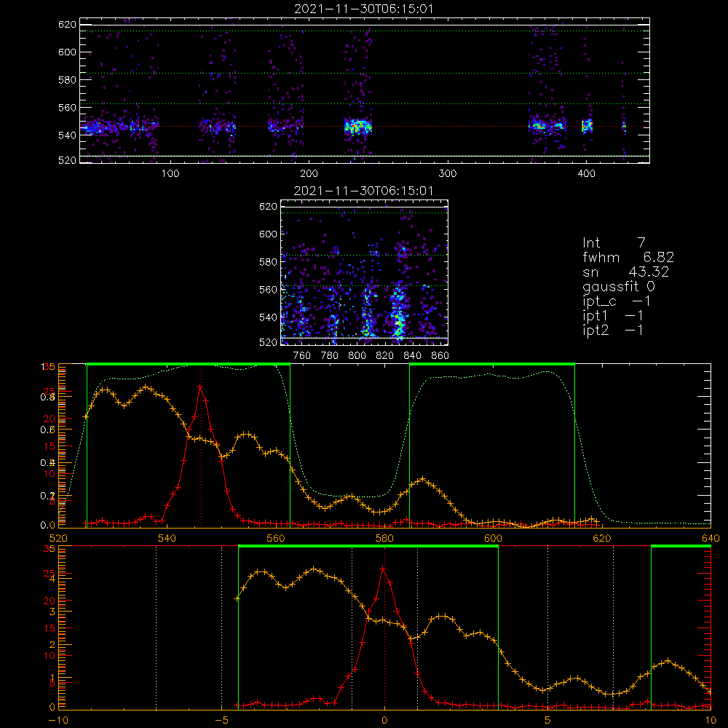Screen dimensions: 728x728
Task: Click the 'ipt2 -1' readout
Action: pos(613,330)
